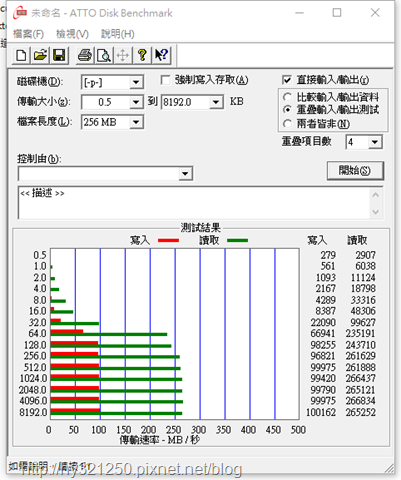Expand the 磁碟機 drive dropdown
Screen dimensions: 401x480
tap(136, 82)
